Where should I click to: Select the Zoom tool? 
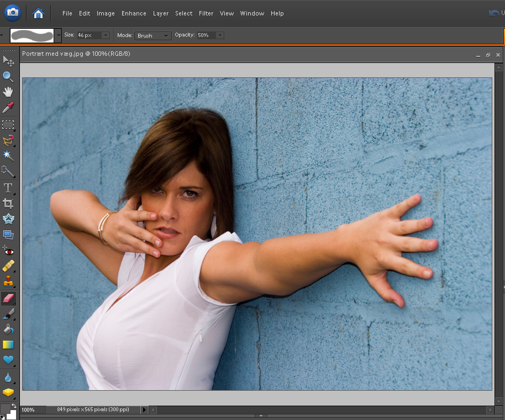coord(8,76)
